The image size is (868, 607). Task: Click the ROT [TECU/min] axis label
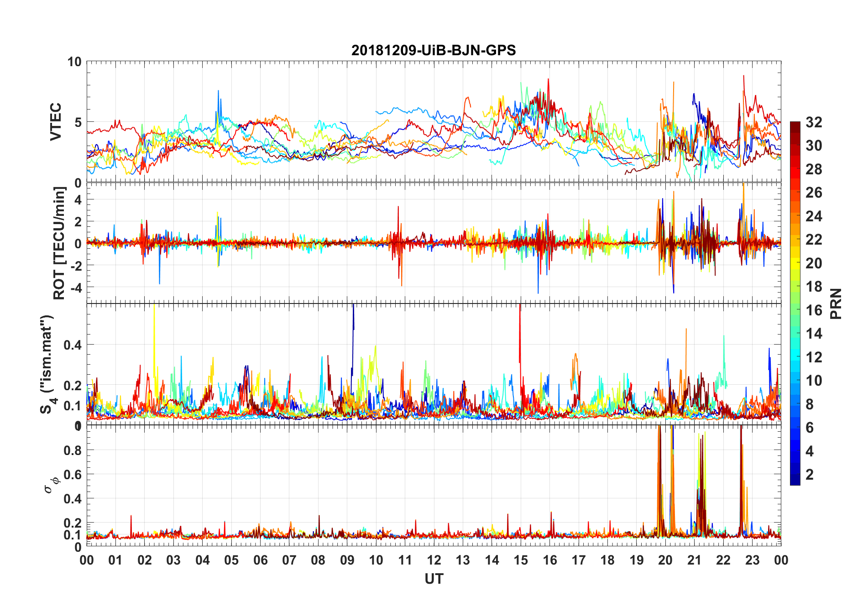[x=59, y=243]
